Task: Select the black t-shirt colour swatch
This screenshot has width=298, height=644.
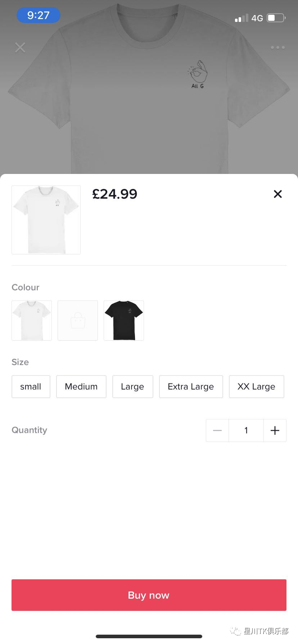Action: 124,321
